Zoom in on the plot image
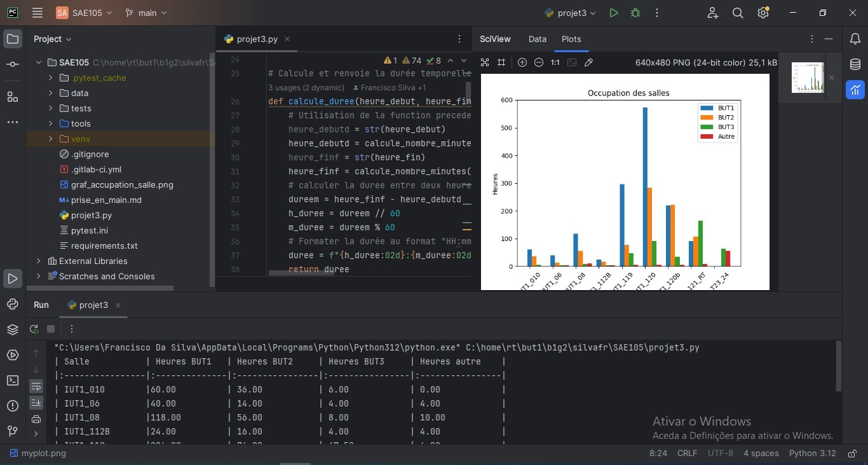868x465 pixels. coord(522,62)
